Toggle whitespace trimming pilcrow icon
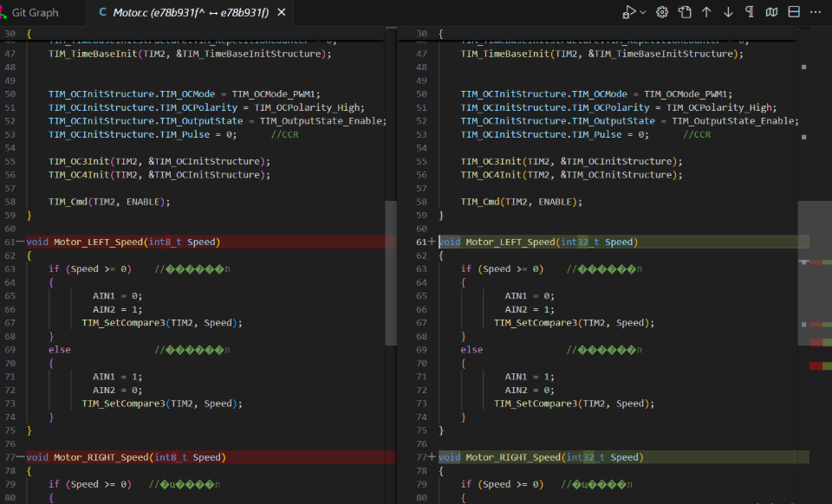Screen dimensions: 832x504 [x=750, y=12]
